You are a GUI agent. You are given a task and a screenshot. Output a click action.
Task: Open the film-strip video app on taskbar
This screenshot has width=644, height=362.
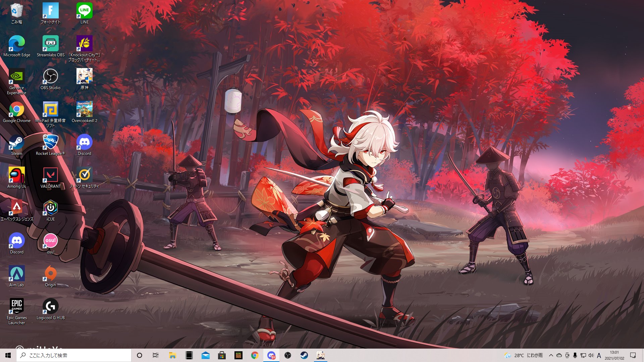(189, 355)
